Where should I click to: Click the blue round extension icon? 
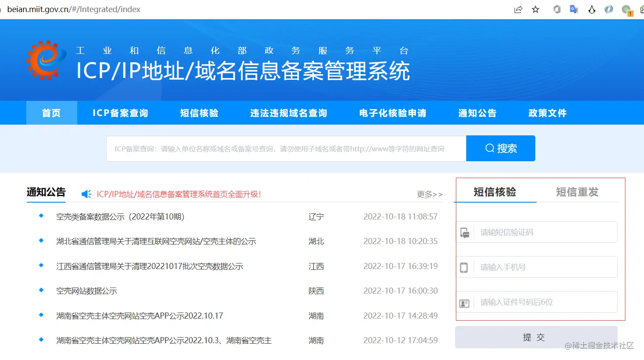609,9
